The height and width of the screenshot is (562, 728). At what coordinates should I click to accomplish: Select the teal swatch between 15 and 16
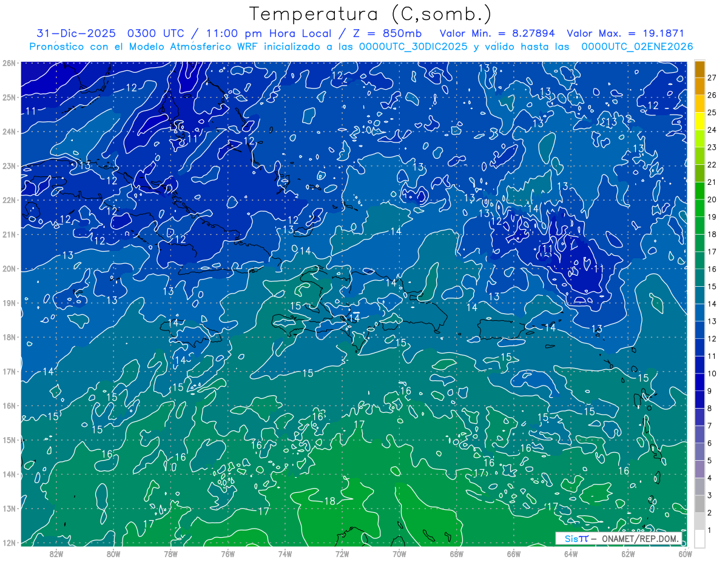(700, 278)
